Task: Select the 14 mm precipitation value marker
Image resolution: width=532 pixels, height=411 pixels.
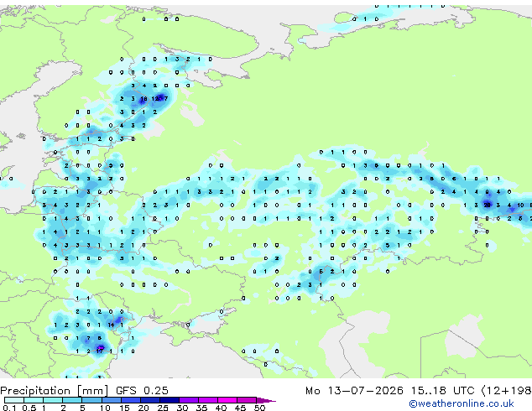Action: (x=111, y=325)
